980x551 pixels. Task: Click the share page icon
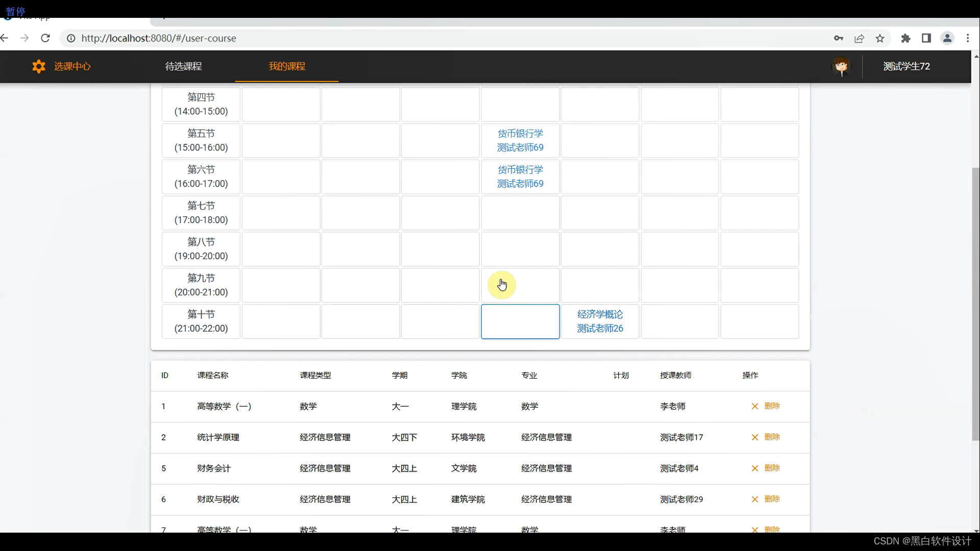860,38
